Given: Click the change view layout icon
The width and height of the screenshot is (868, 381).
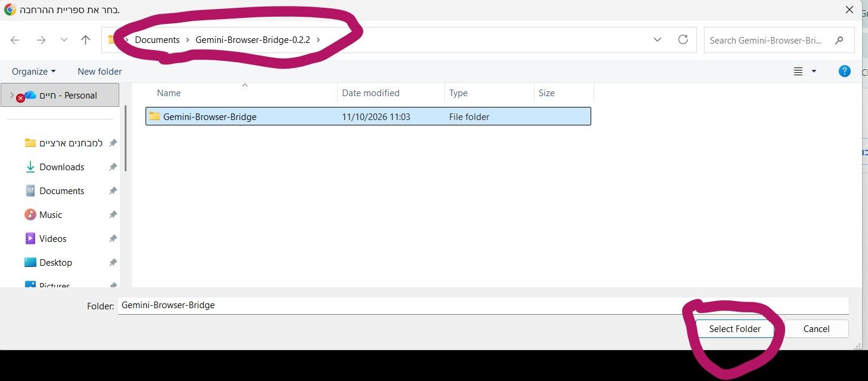Looking at the screenshot, I should (x=798, y=72).
